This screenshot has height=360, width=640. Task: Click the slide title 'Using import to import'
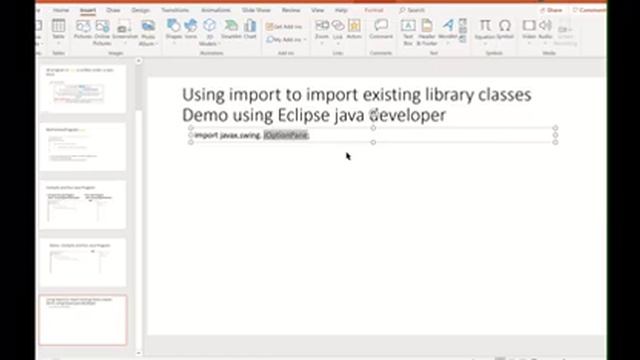(x=356, y=95)
